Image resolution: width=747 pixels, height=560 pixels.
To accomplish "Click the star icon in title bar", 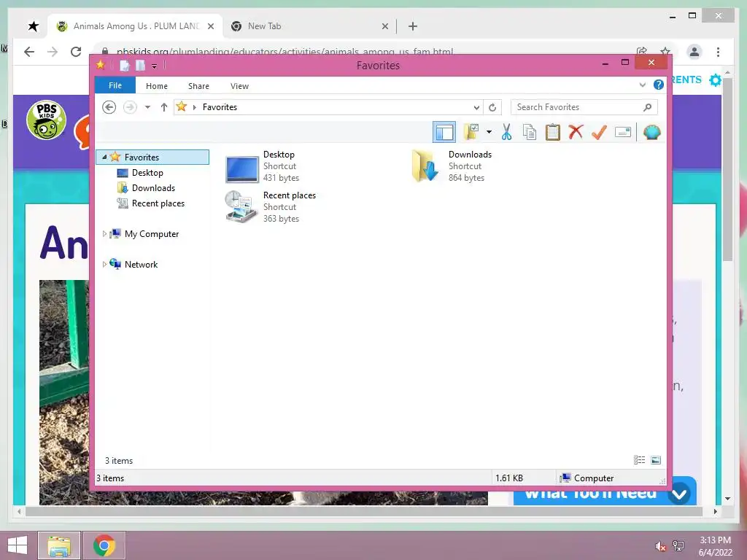I will coord(101,65).
